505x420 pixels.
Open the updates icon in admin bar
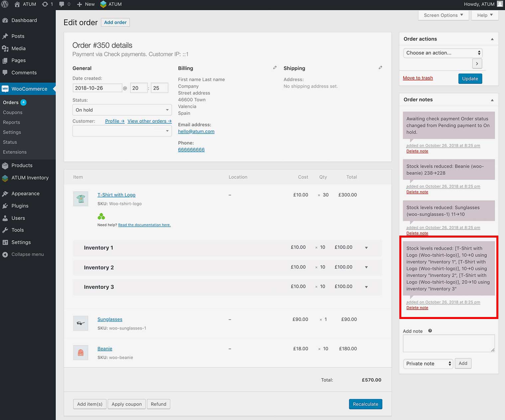coord(45,4)
